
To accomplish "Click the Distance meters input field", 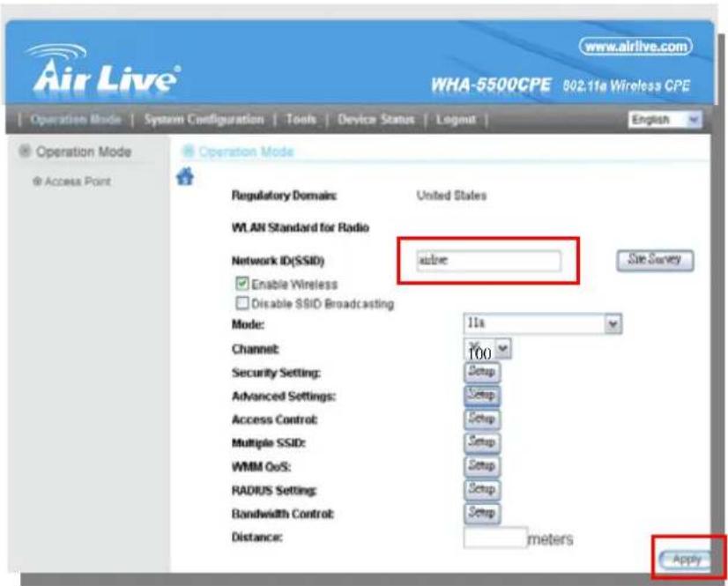I will click(x=495, y=538).
